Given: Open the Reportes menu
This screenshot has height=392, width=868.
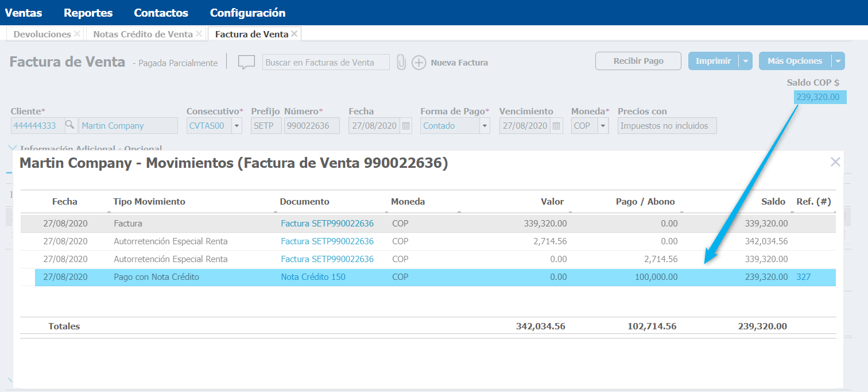Looking at the screenshot, I should click(88, 13).
